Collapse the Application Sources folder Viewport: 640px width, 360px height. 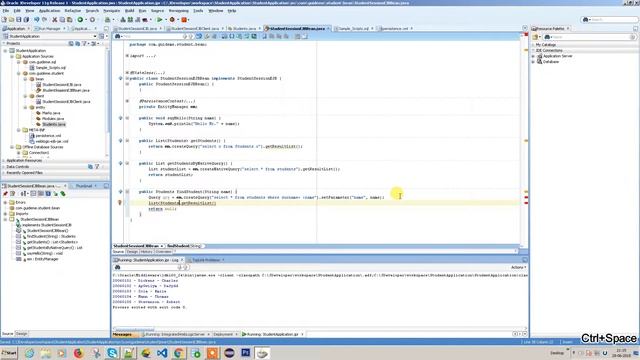[12, 56]
